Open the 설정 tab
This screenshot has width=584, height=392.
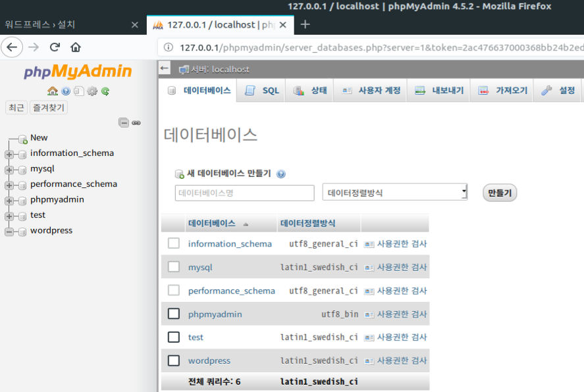point(558,90)
